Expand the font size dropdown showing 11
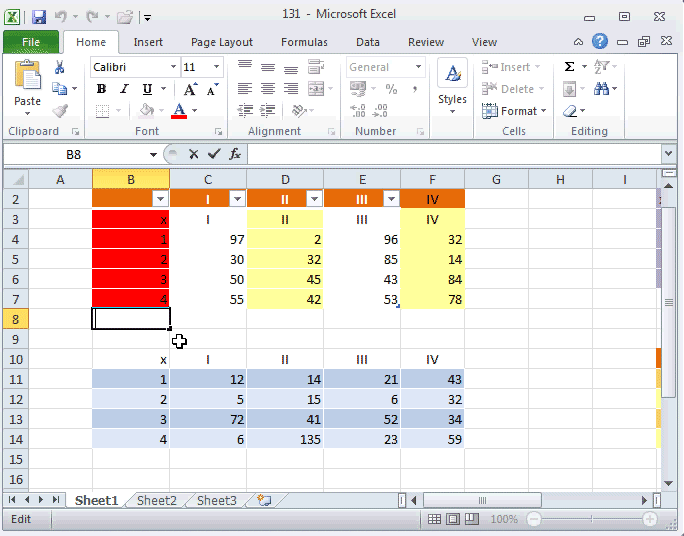The height and width of the screenshot is (536, 684). point(217,67)
